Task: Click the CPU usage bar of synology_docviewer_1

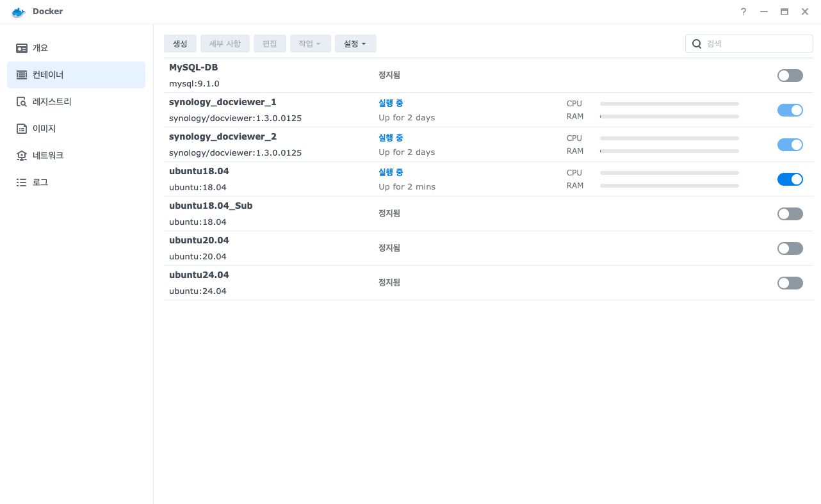Action: coord(669,104)
